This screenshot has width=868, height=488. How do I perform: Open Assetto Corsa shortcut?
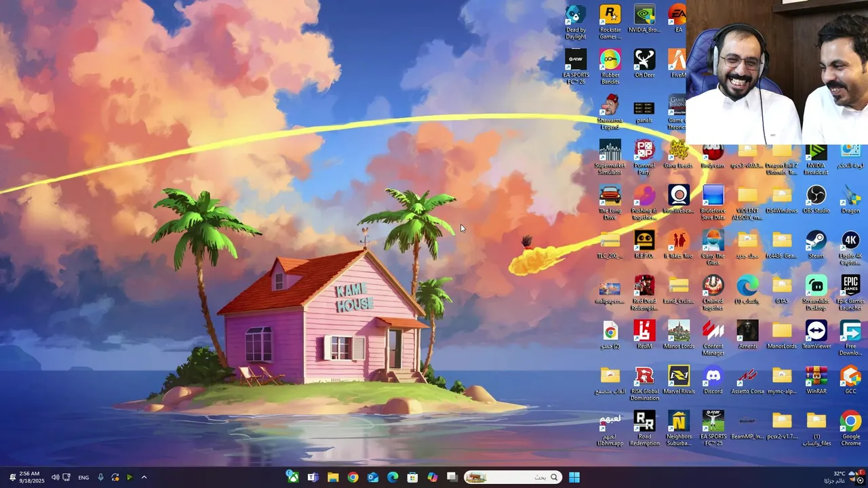(x=747, y=380)
